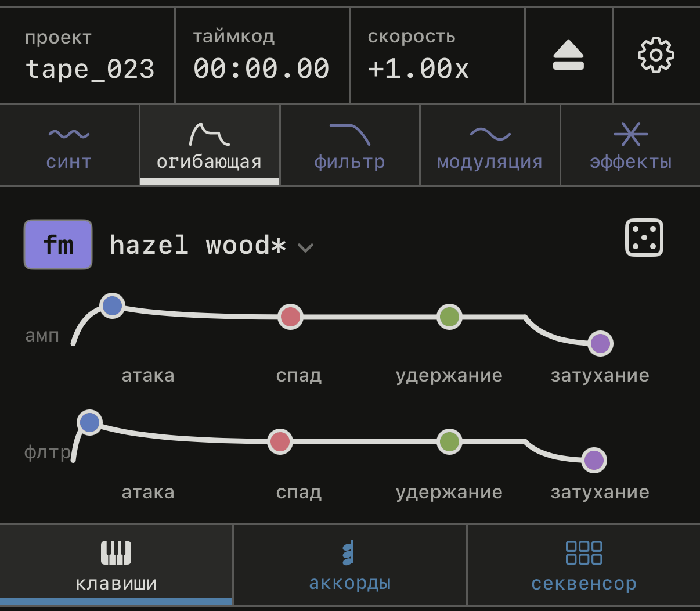This screenshot has height=611, width=700.
Task: Select the amp затухание purple handle
Action: pos(600,343)
